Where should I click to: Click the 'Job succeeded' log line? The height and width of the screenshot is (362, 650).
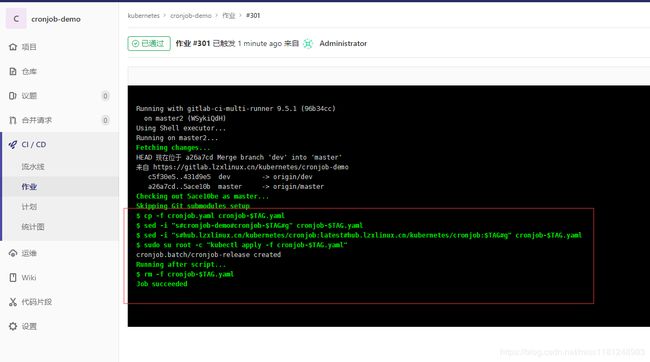(x=162, y=284)
